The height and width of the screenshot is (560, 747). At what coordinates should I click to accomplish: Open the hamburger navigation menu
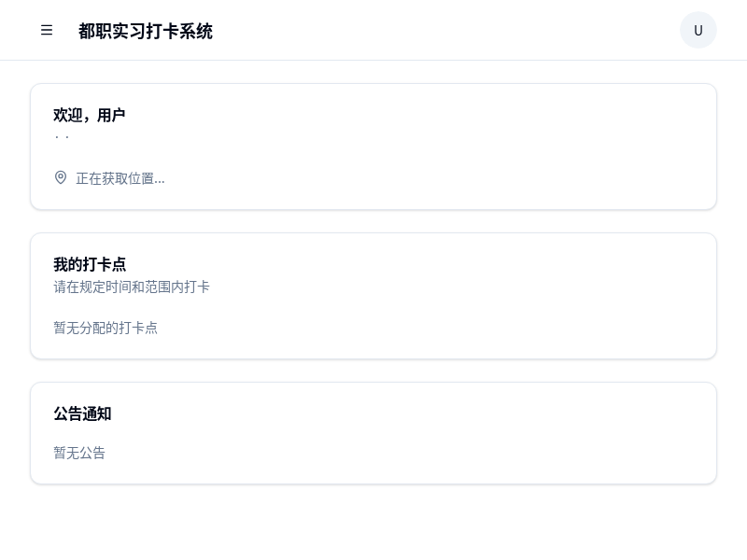click(x=47, y=31)
